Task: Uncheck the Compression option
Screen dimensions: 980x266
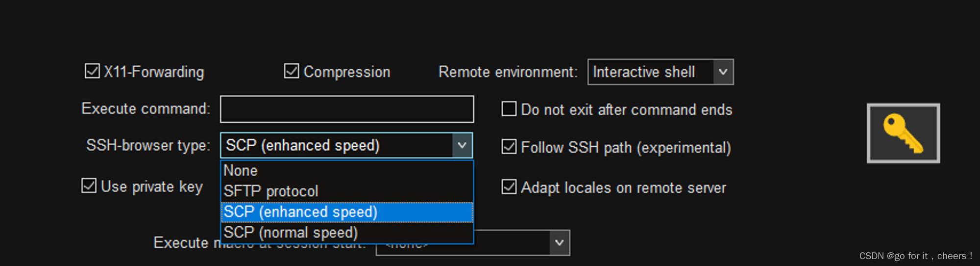Action: click(x=291, y=71)
